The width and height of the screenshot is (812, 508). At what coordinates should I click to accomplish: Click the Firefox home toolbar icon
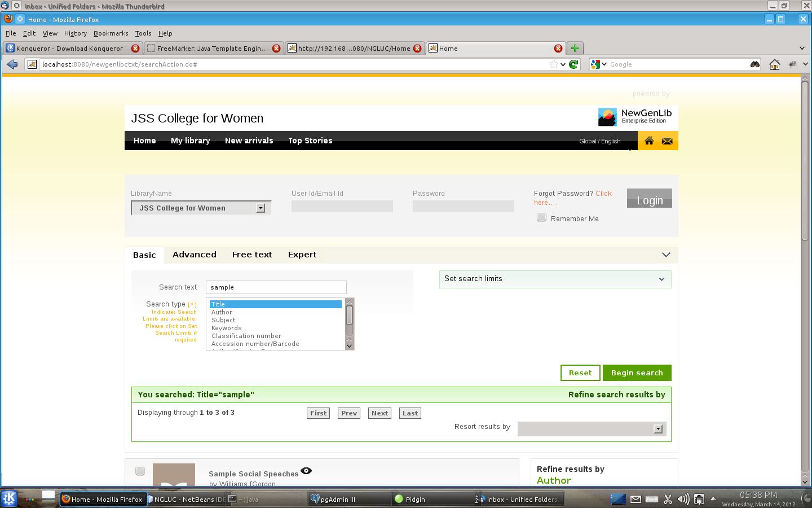coord(775,64)
